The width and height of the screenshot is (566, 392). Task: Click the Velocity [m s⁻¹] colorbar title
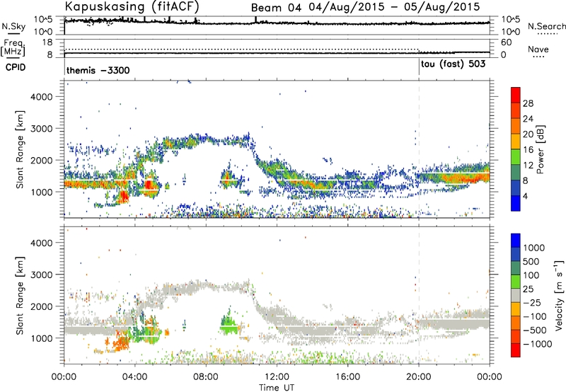tap(559, 295)
